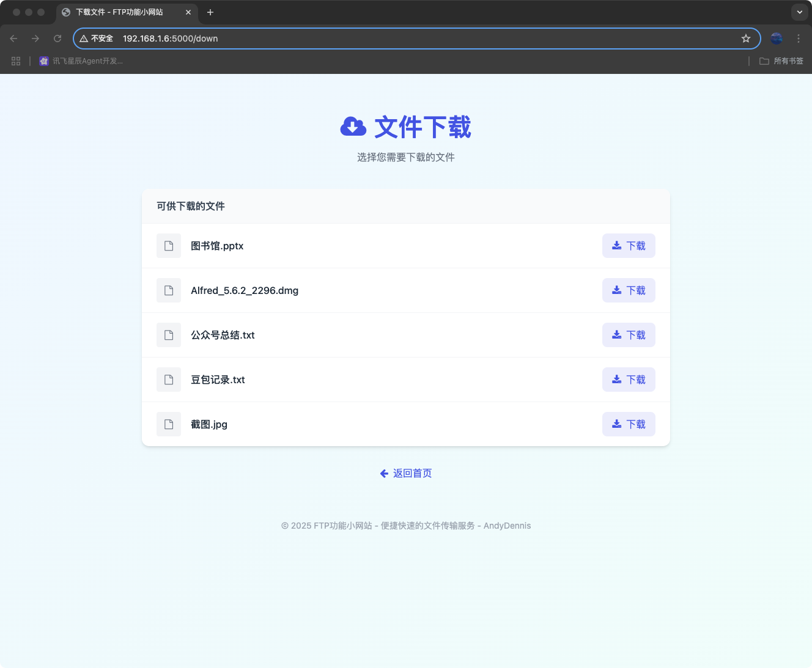This screenshot has width=812, height=668.
Task: Download 豆包记录.txt via its 下载 button
Action: click(629, 379)
